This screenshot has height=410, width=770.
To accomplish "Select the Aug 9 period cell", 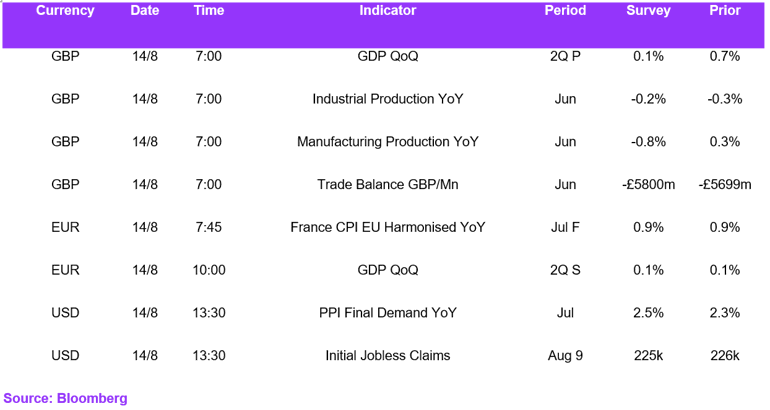I will tap(565, 355).
